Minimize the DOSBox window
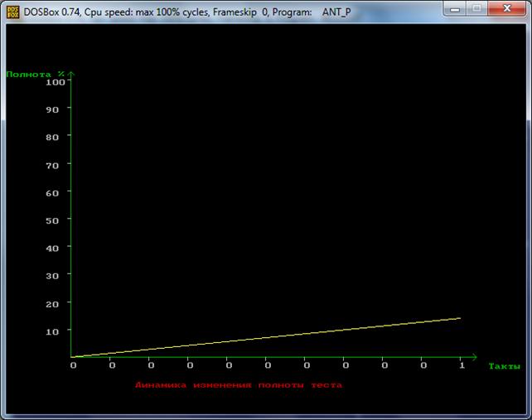This screenshot has height=420, width=532. click(x=455, y=8)
